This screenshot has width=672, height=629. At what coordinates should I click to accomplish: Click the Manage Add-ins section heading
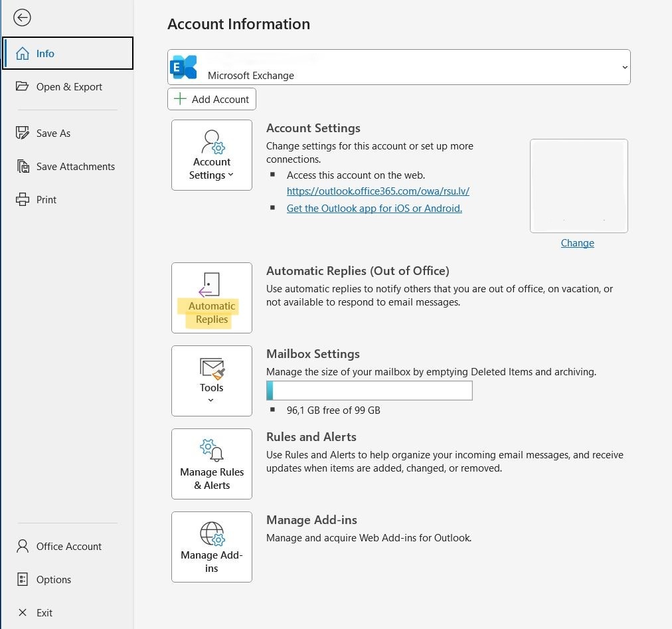311,519
